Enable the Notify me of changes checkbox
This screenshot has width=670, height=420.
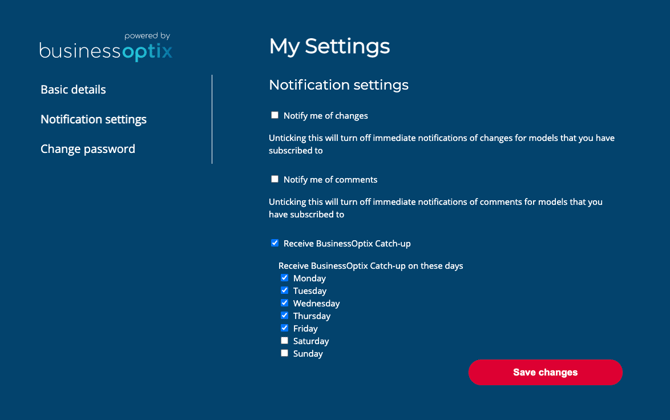click(275, 115)
